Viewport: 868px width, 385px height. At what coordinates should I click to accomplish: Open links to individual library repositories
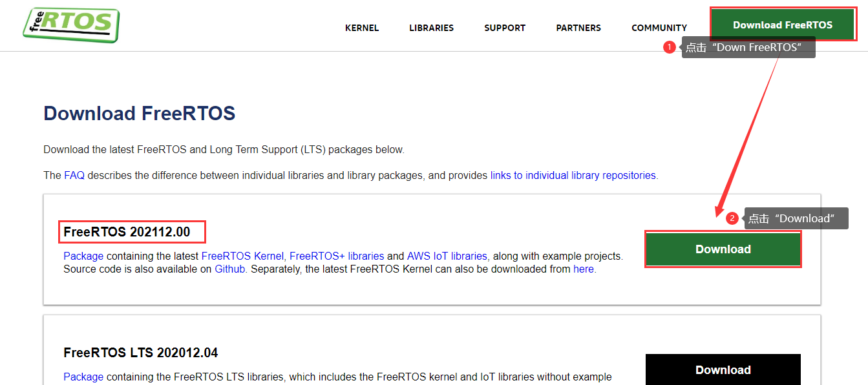click(x=573, y=175)
